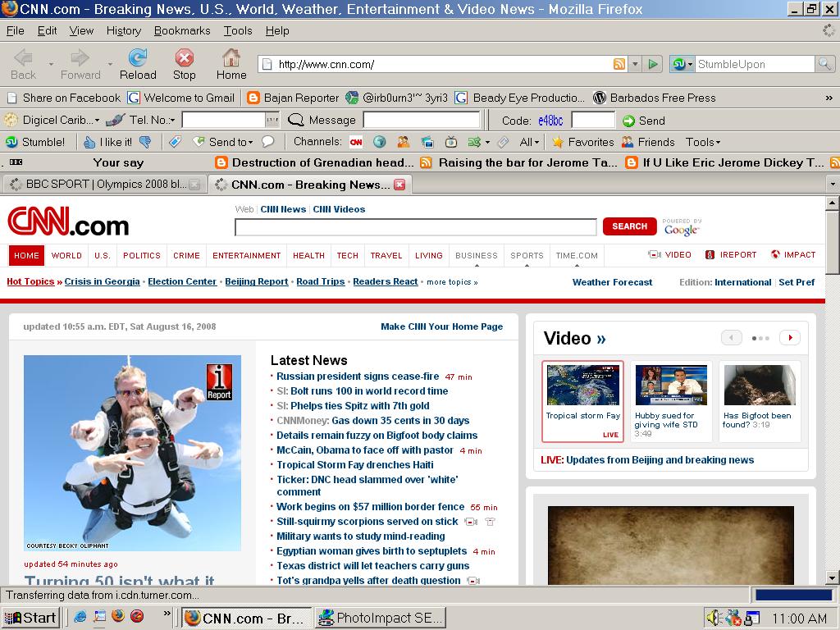Open the Friends toolbar item
This screenshot has height=630, width=840.
tap(648, 142)
